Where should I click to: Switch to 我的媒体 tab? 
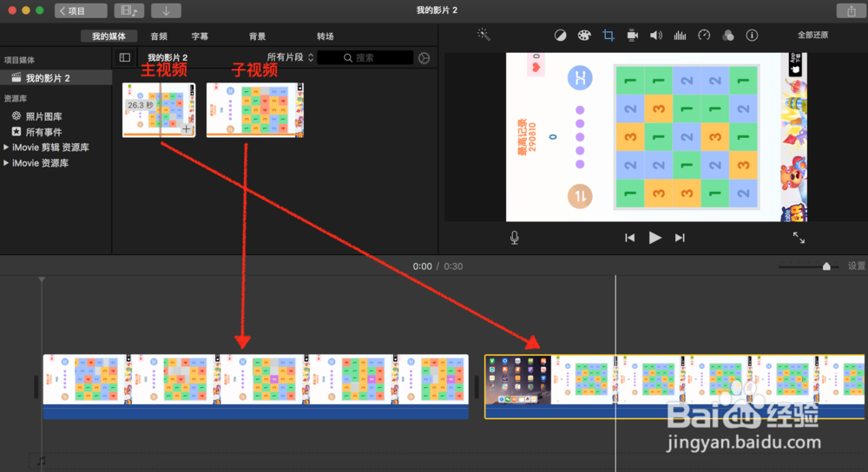(109, 36)
